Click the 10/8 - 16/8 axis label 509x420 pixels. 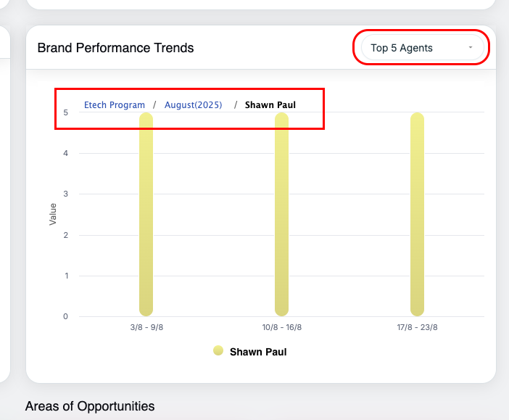pos(281,327)
